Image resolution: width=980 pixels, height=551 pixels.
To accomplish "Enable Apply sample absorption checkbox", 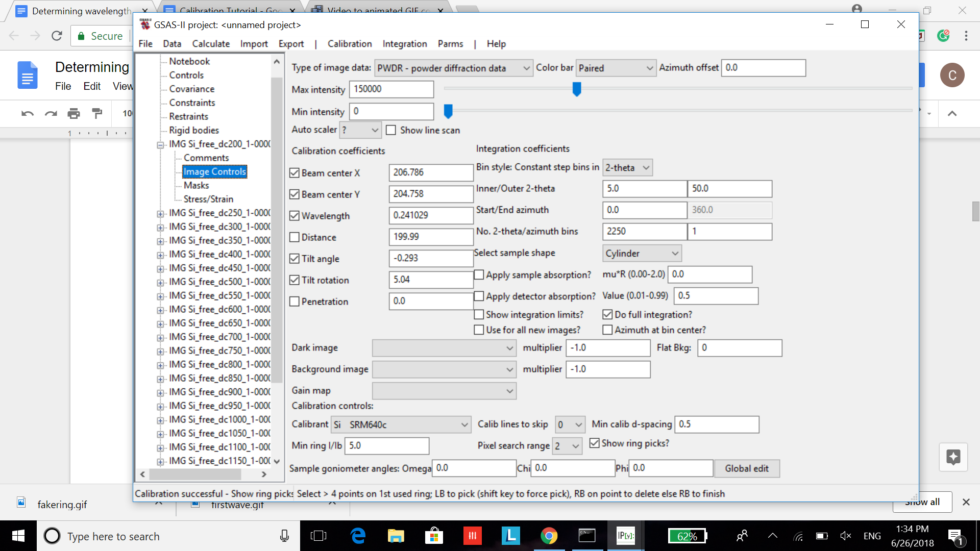I will point(479,275).
